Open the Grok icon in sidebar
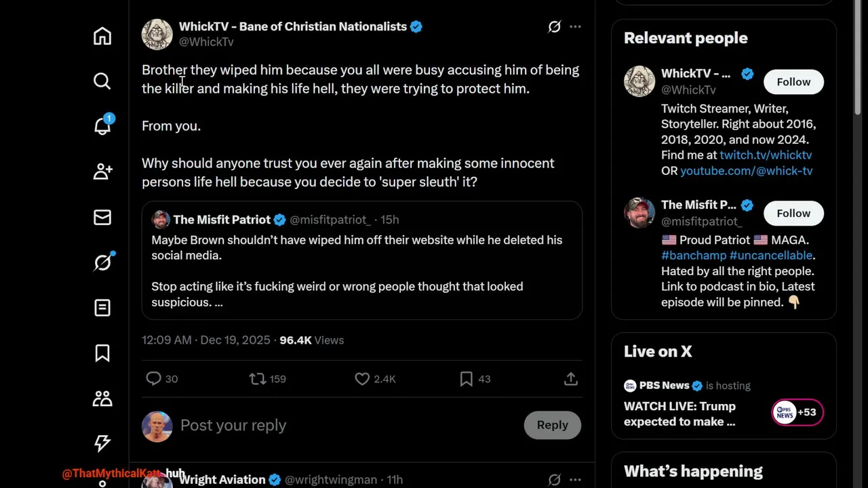 [102, 262]
